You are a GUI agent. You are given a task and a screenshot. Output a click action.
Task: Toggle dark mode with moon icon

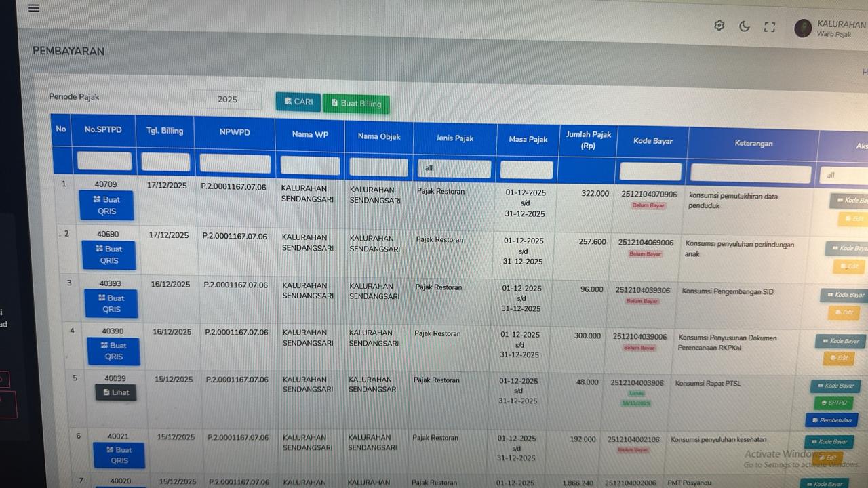[x=745, y=26]
